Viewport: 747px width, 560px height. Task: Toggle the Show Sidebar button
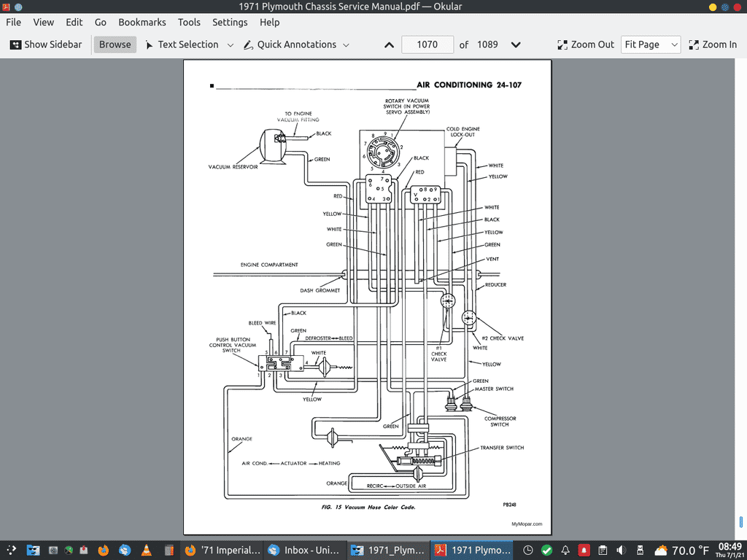click(46, 44)
